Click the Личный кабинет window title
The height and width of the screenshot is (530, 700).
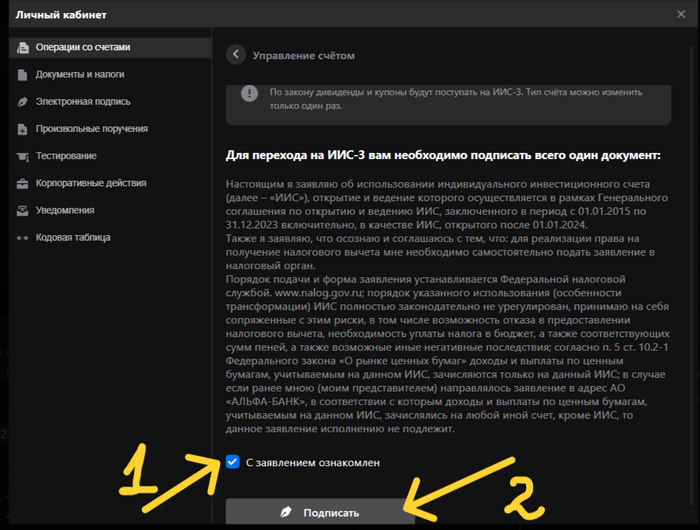tap(61, 15)
